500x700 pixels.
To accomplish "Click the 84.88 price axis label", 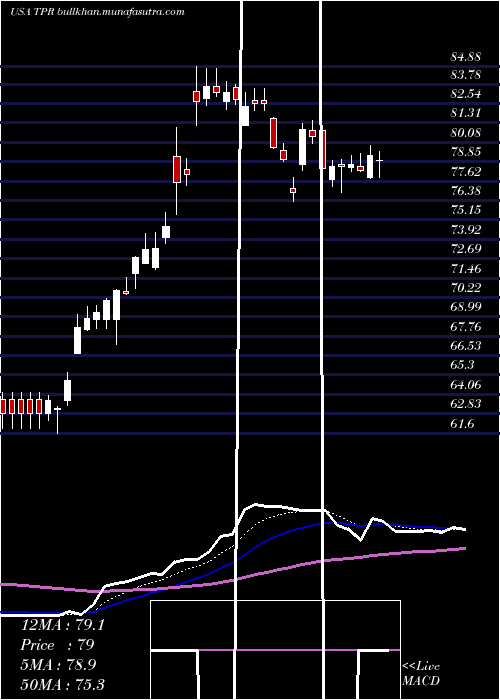I will (x=466, y=57).
